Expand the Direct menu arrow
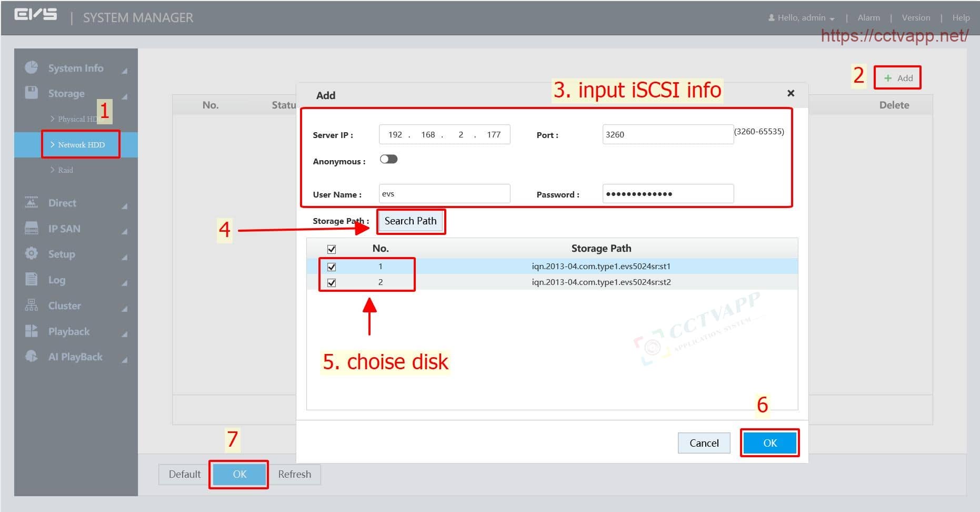This screenshot has width=980, height=512. click(124, 206)
